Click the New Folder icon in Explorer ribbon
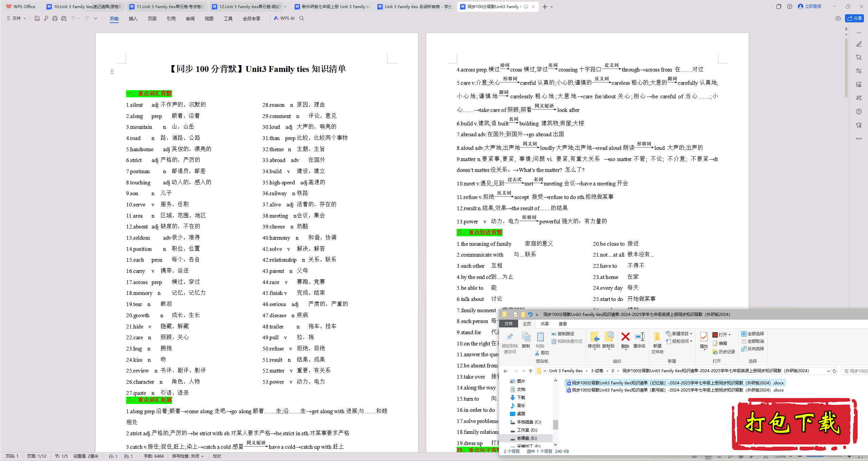Image resolution: width=868 pixels, height=461 pixels. (x=657, y=337)
